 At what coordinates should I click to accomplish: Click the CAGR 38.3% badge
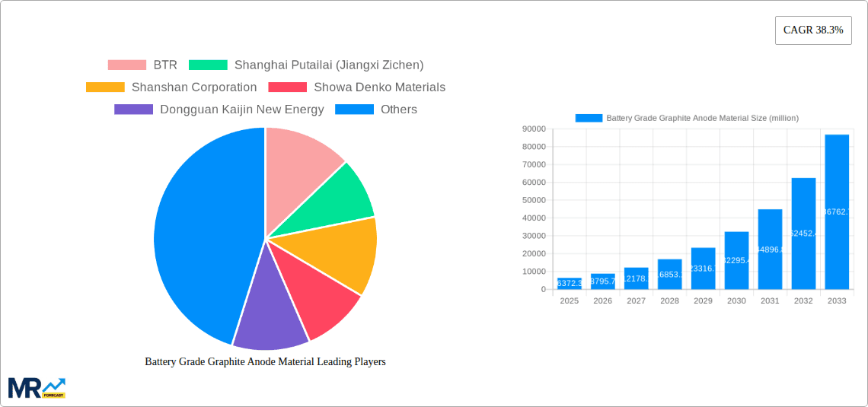(x=813, y=30)
